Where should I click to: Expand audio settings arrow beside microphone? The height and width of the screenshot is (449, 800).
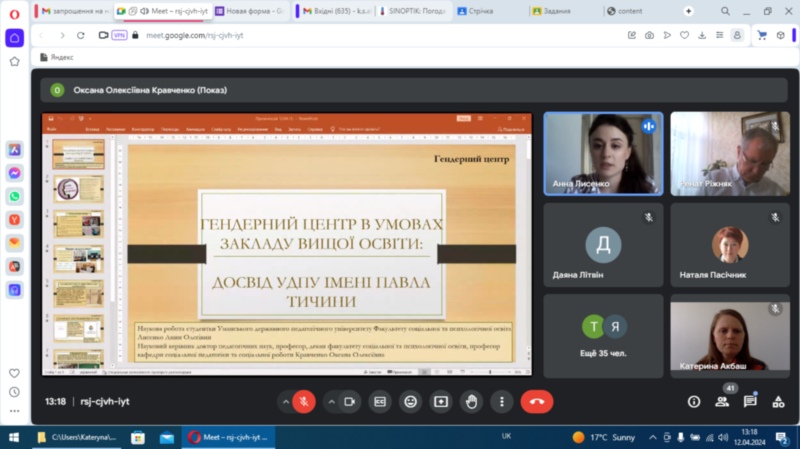285,401
